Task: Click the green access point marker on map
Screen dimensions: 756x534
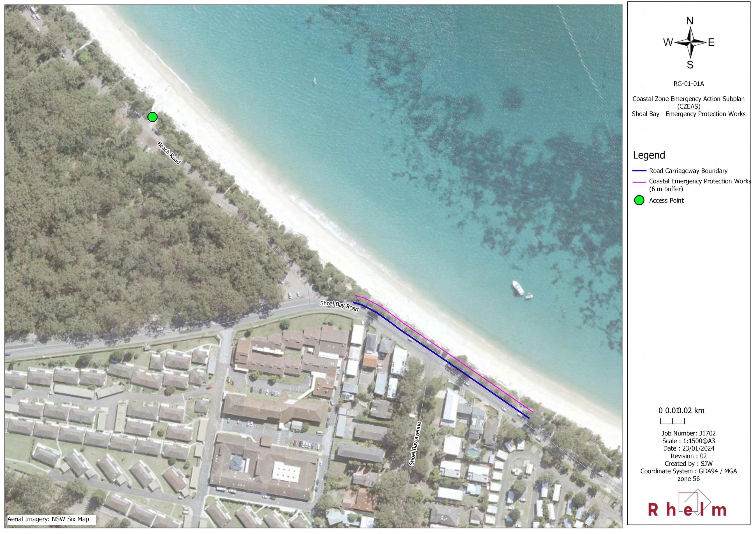Action: (152, 117)
